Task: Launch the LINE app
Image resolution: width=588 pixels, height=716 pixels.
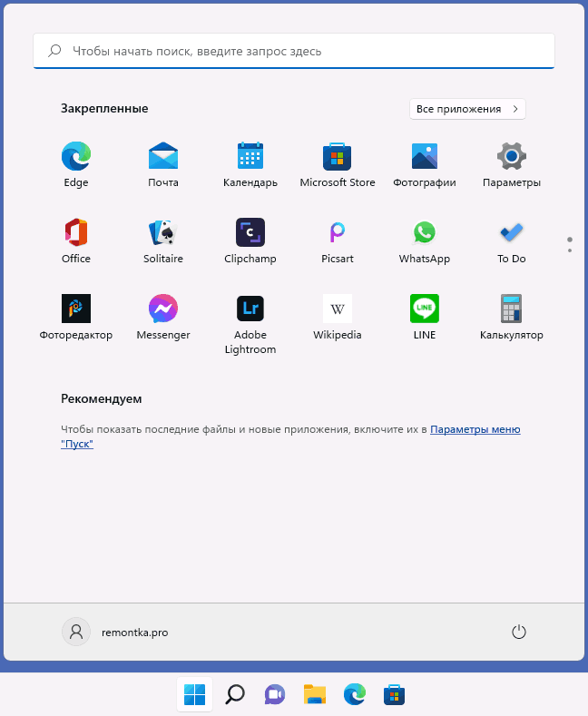Action: (425, 318)
